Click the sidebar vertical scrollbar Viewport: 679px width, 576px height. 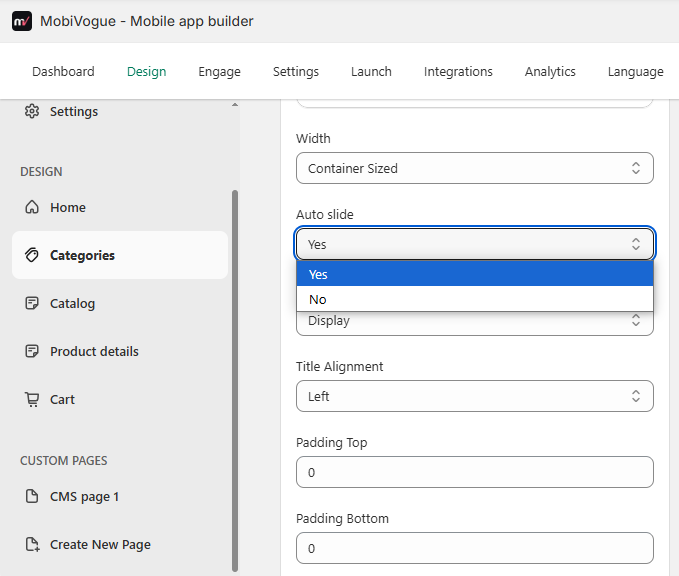point(235,381)
